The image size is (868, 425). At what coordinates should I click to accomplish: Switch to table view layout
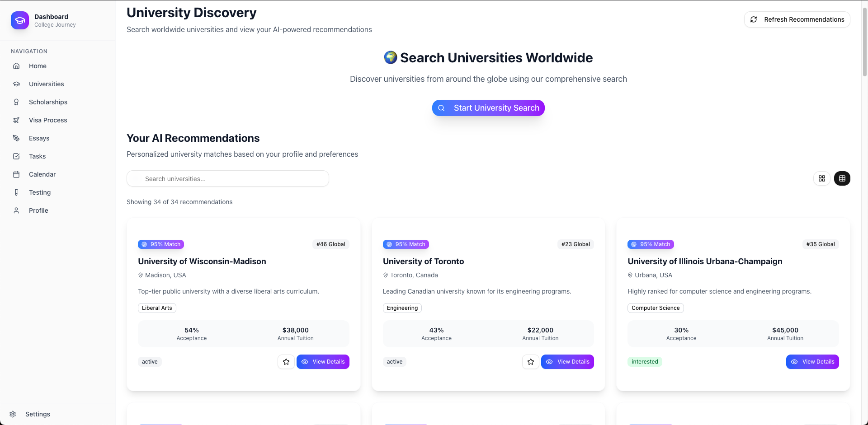coord(842,178)
